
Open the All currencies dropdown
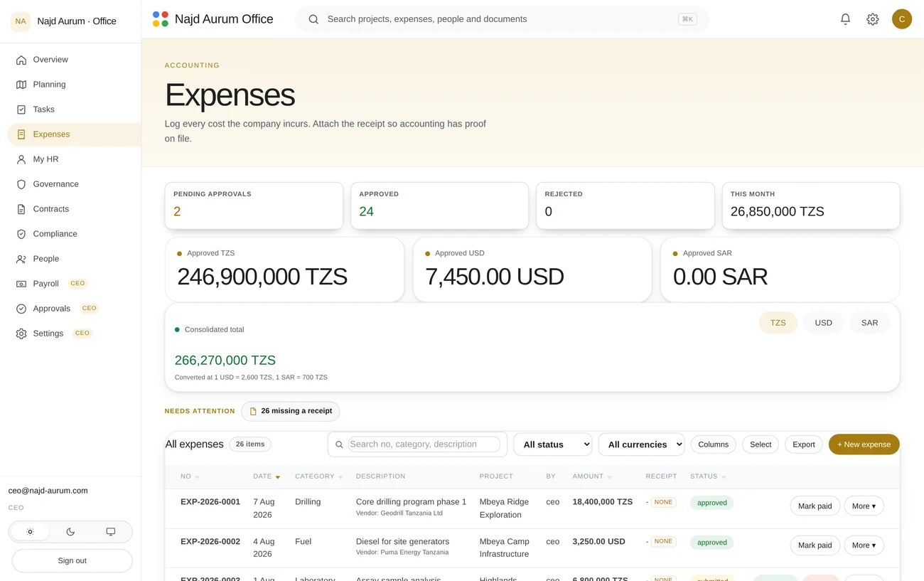point(641,444)
